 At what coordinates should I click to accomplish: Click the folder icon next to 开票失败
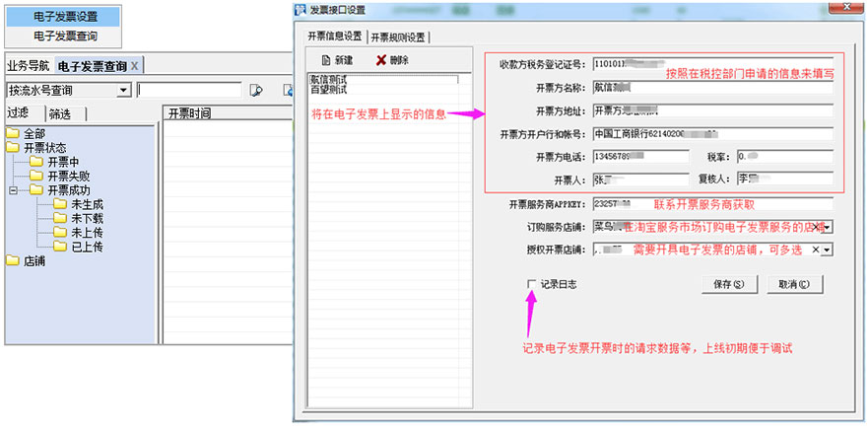36,177
